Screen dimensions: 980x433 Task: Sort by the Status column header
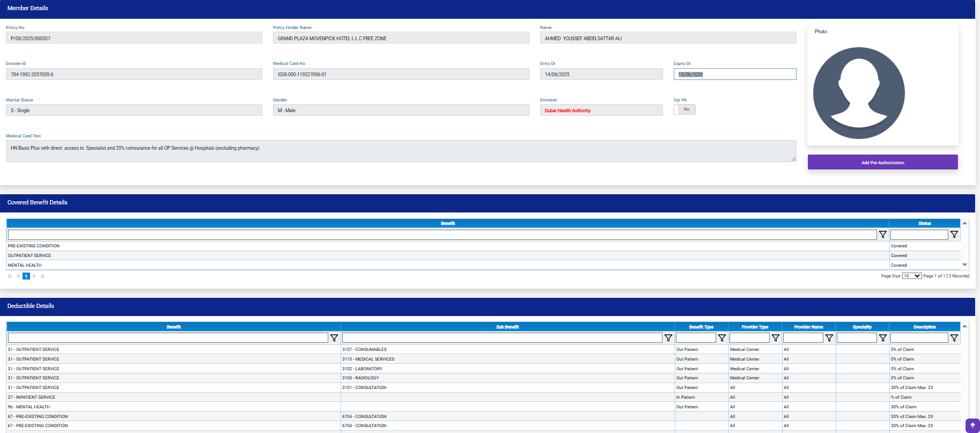pos(924,223)
